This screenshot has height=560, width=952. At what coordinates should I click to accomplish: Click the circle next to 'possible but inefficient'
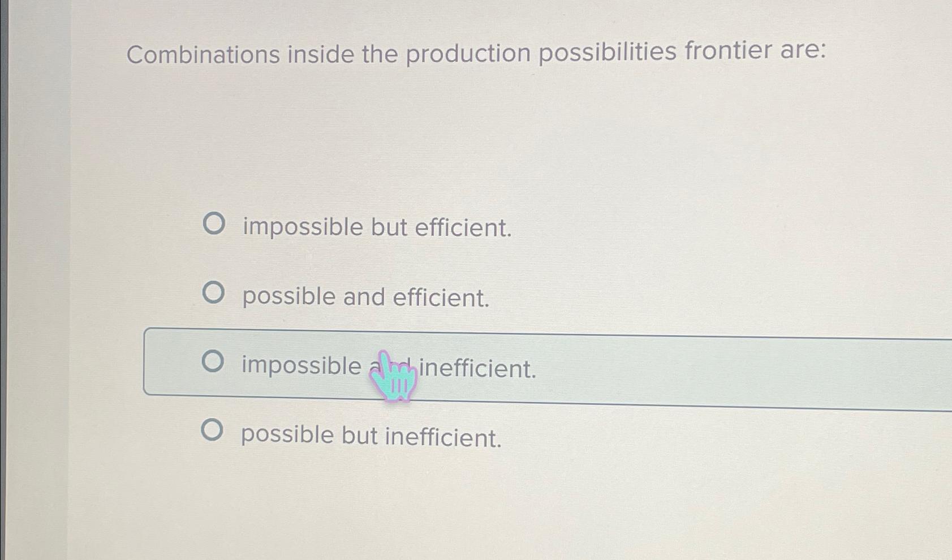pos(213,432)
